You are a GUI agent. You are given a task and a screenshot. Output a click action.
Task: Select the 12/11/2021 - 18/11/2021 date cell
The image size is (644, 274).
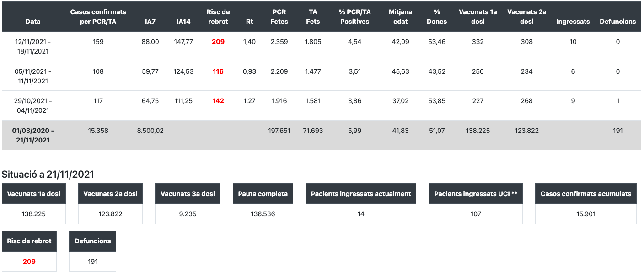[33, 47]
